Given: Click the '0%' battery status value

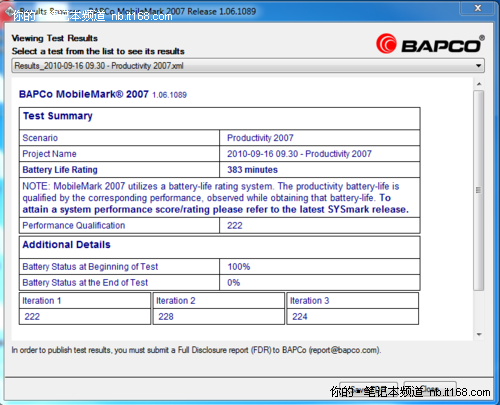Looking at the screenshot, I should pos(233,283).
